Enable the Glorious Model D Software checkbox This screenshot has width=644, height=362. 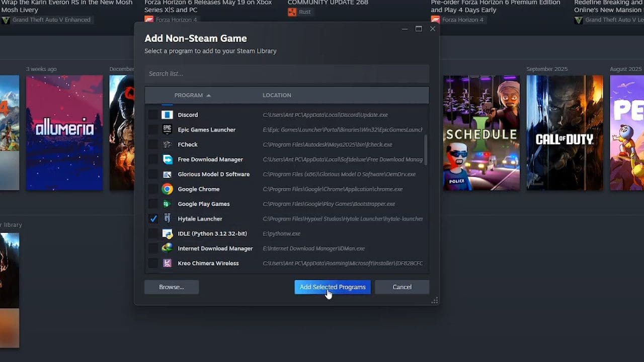pos(153,174)
